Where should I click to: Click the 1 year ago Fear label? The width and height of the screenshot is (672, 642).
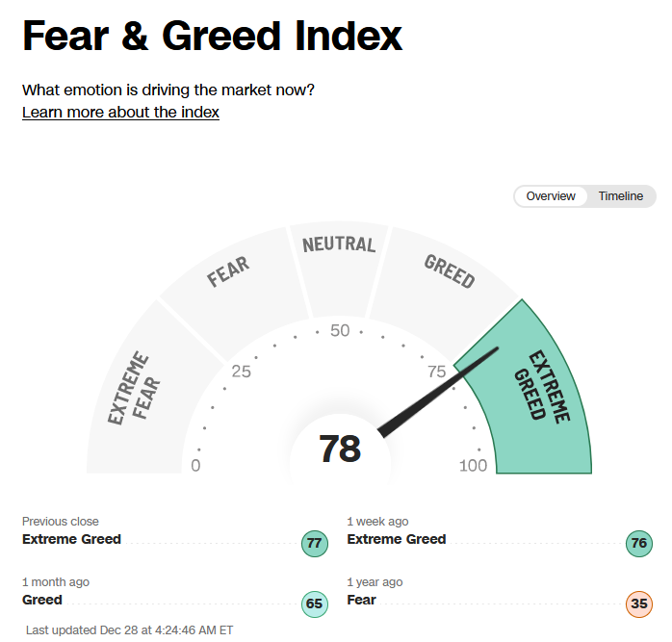[361, 600]
